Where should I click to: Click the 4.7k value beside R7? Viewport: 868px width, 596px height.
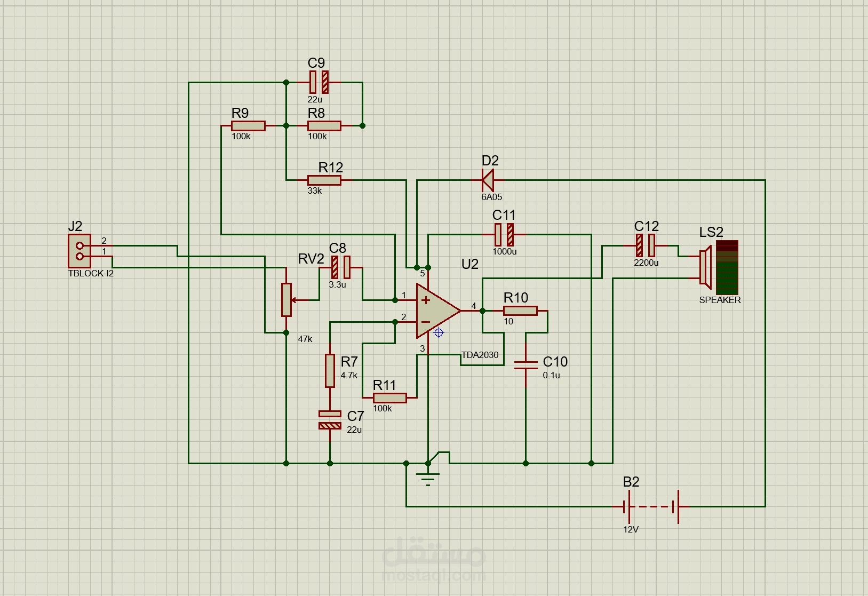(349, 375)
